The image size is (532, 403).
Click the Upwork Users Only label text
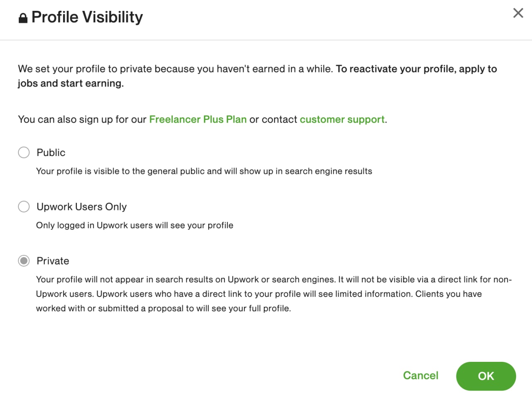pos(81,207)
